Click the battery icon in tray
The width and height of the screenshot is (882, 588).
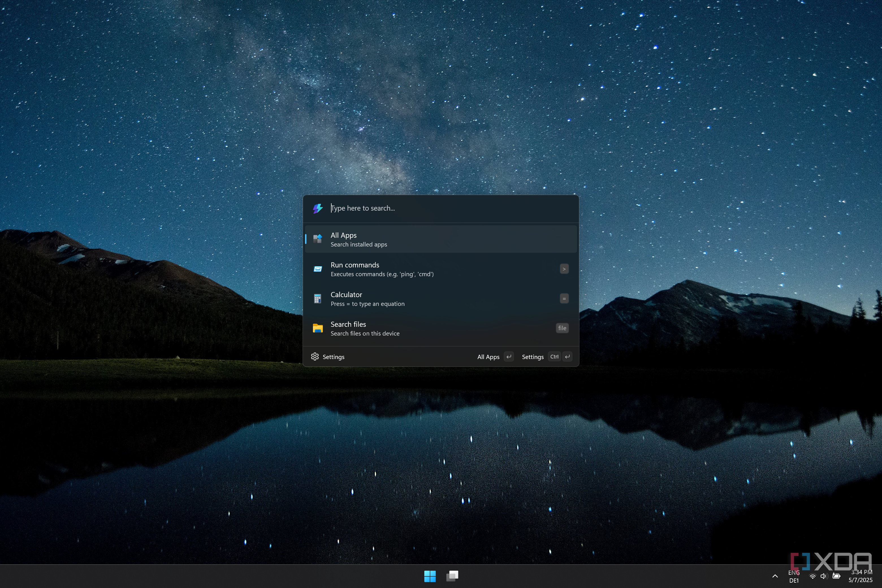(x=836, y=576)
